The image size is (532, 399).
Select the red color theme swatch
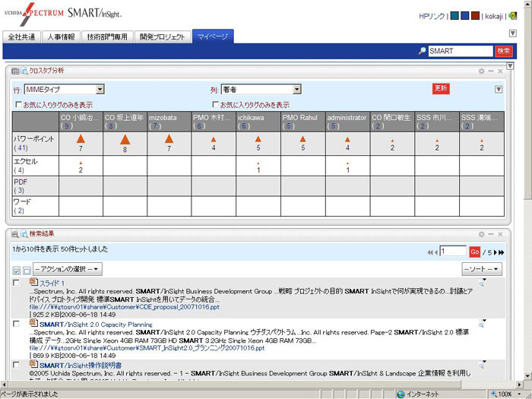pyautogui.click(x=475, y=16)
